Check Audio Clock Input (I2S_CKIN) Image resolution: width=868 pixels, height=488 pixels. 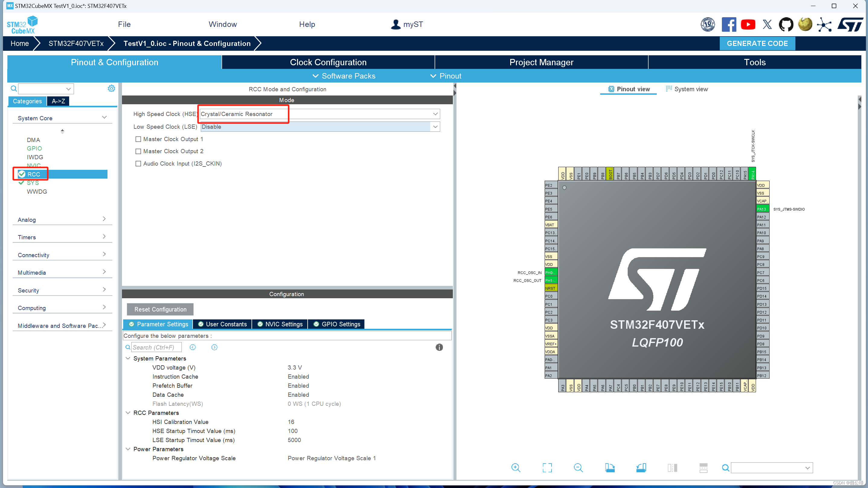pos(138,163)
